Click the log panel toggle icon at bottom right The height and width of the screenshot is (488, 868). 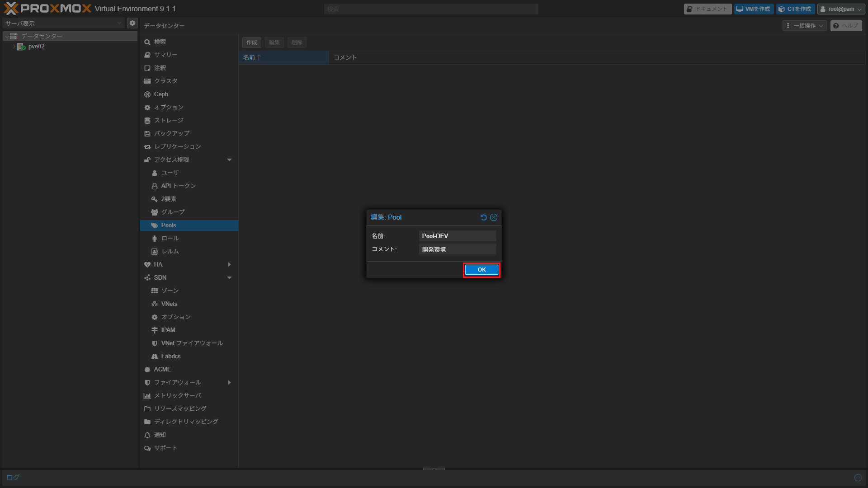tap(858, 478)
